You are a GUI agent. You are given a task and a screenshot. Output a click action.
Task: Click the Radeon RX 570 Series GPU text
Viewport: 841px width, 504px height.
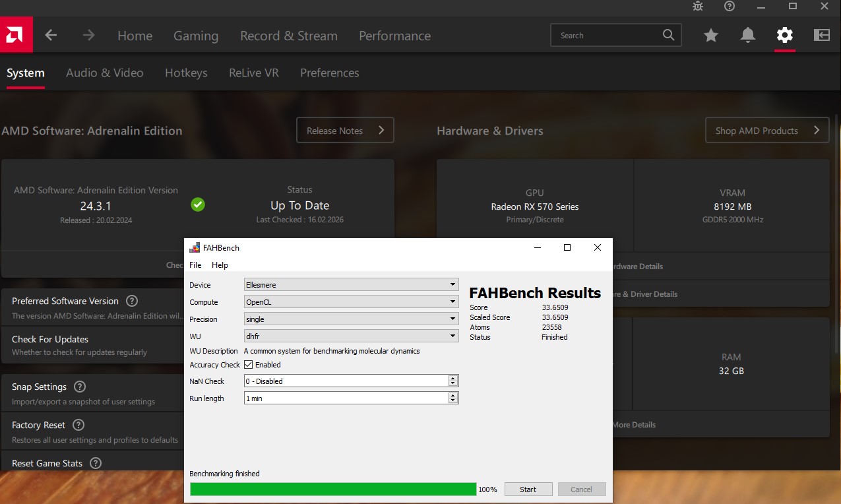535,206
